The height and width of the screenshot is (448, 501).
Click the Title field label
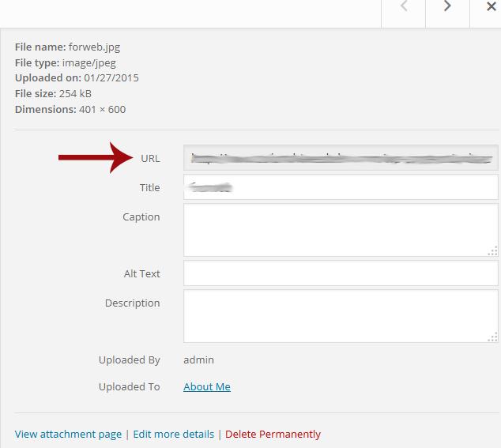point(149,187)
